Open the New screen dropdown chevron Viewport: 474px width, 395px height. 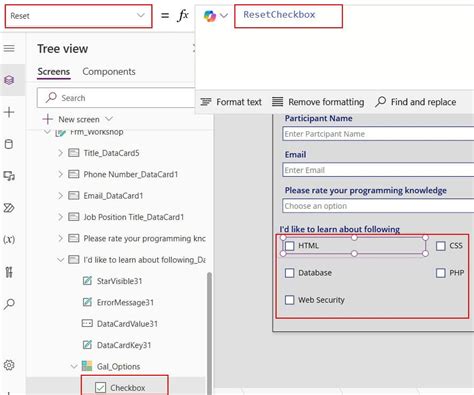[109, 119]
